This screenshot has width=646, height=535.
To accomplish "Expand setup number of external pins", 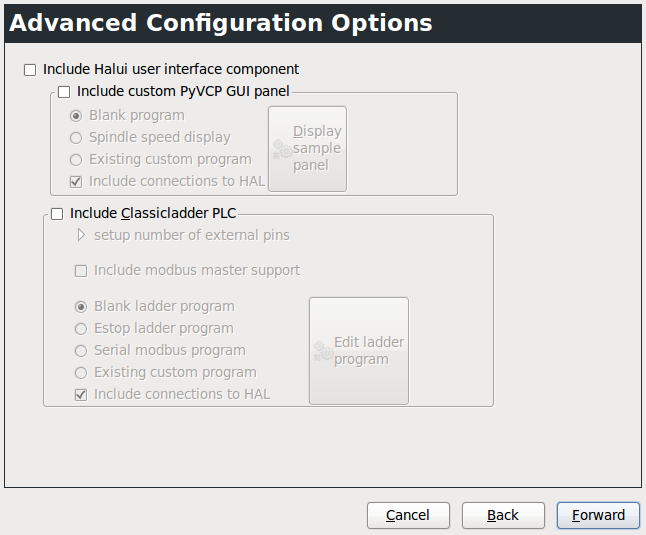I will pyautogui.click(x=82, y=236).
